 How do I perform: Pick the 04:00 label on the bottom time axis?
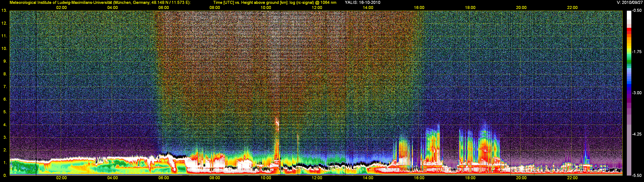112,178
